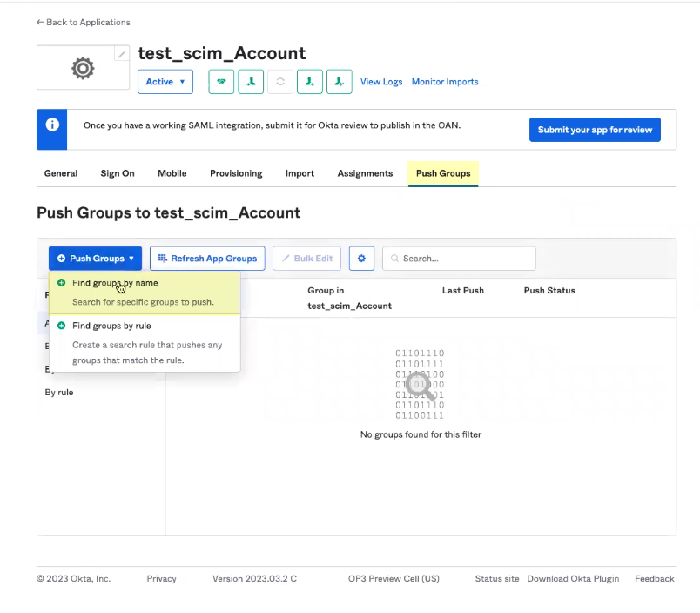Click Submit your app for review

click(x=595, y=130)
